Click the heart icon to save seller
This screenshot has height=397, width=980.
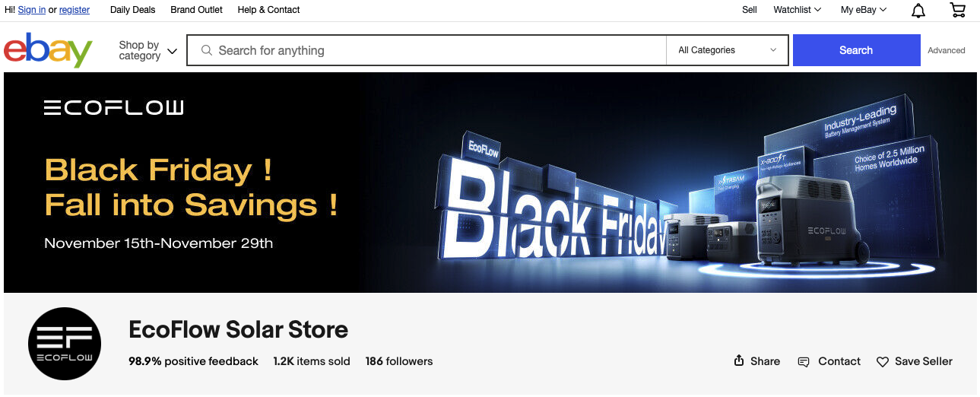click(x=883, y=362)
